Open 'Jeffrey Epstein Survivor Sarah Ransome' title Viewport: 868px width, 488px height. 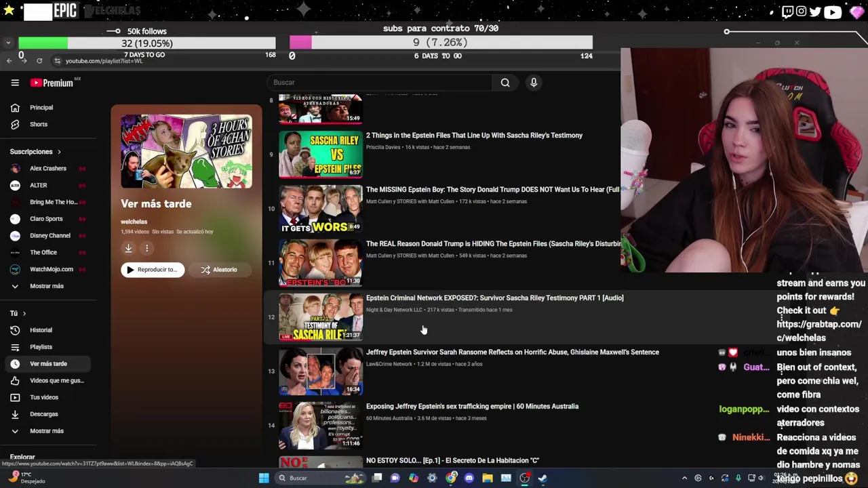coord(513,352)
